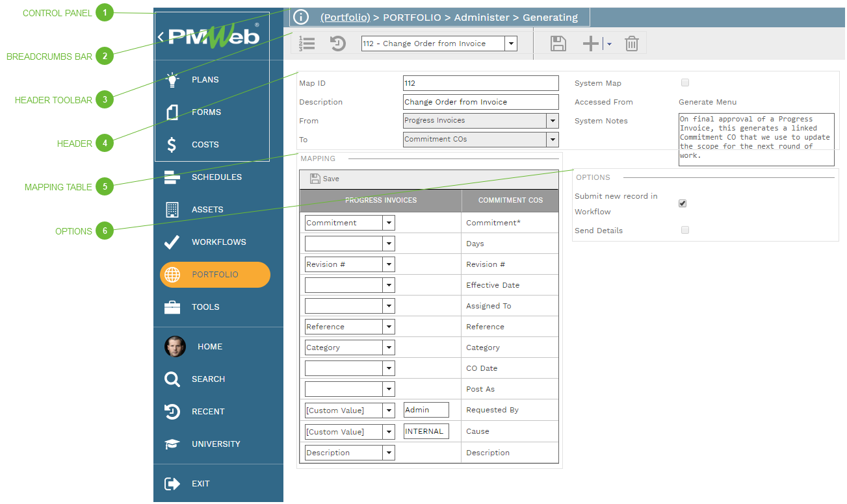
Task: Uncheck Submit new record in Workflow
Action: (x=683, y=203)
